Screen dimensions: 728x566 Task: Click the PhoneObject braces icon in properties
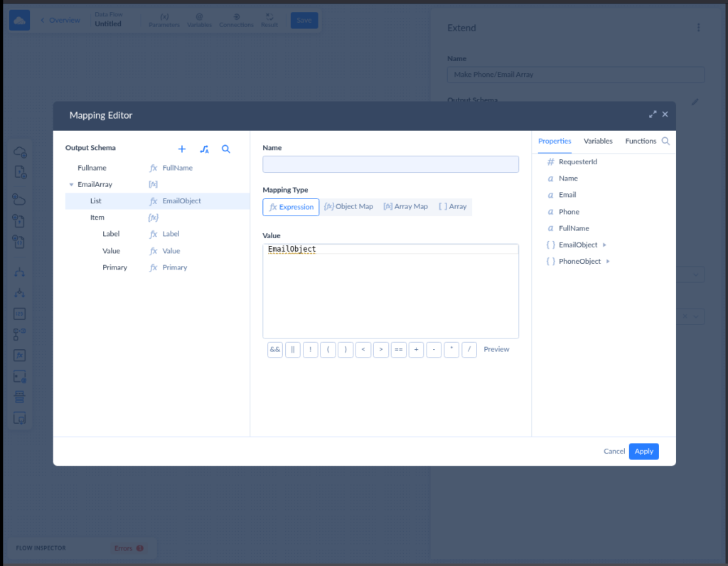[551, 262]
